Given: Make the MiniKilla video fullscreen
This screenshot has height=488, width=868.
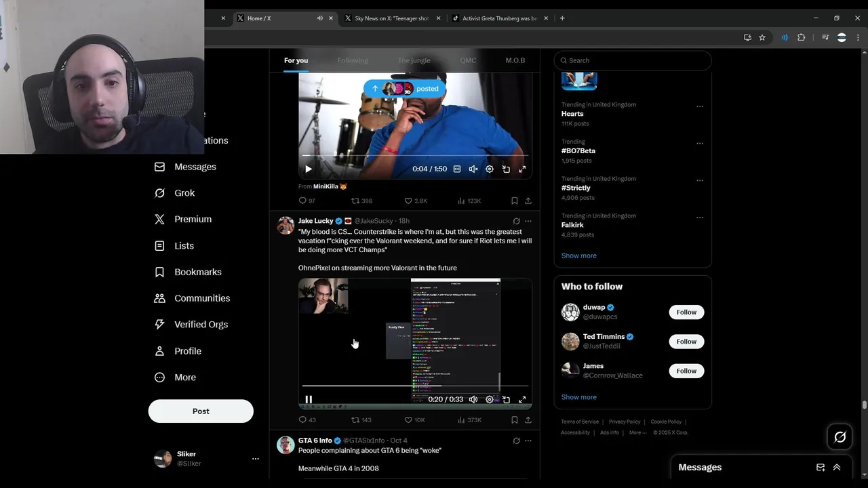Looking at the screenshot, I should pos(522,169).
